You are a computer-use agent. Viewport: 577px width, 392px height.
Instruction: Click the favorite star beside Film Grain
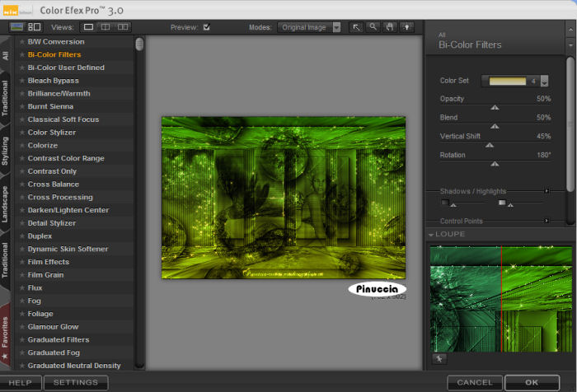pos(22,275)
